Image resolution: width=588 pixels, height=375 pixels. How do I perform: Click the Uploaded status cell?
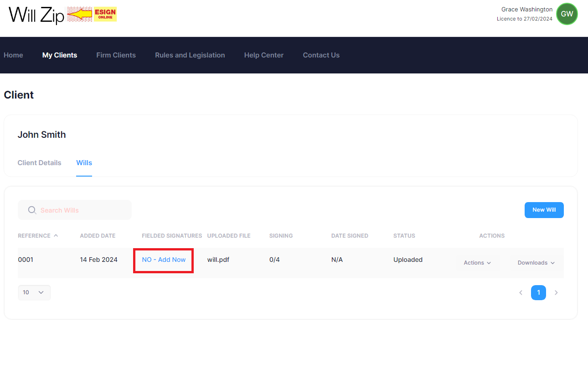(x=408, y=260)
